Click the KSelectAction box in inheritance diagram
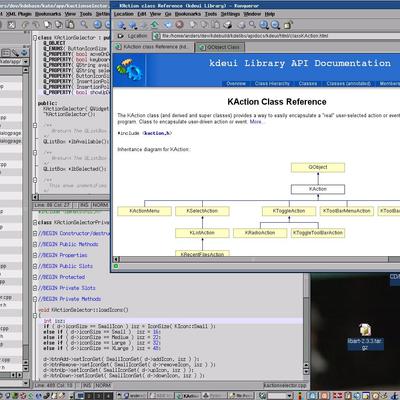 click(202, 211)
